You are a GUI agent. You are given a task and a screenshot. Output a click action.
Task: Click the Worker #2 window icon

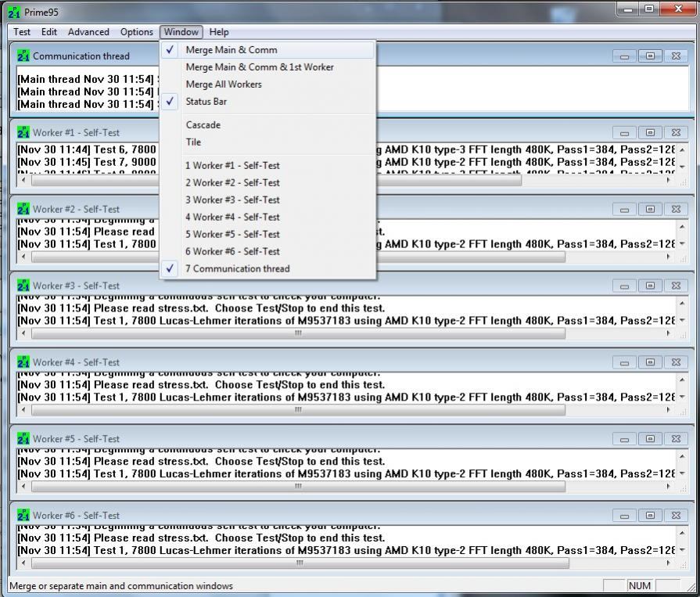[x=23, y=209]
